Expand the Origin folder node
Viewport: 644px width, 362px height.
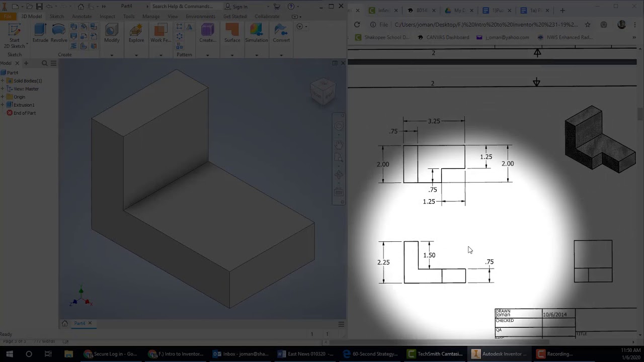point(3,97)
